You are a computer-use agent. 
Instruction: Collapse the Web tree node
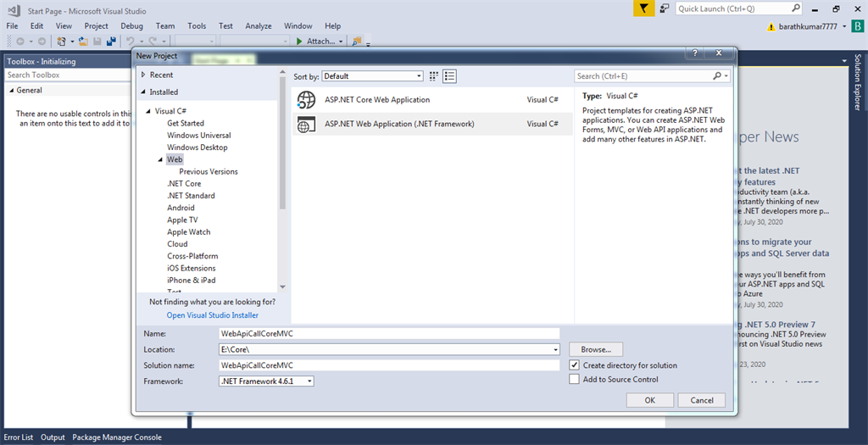coord(160,159)
